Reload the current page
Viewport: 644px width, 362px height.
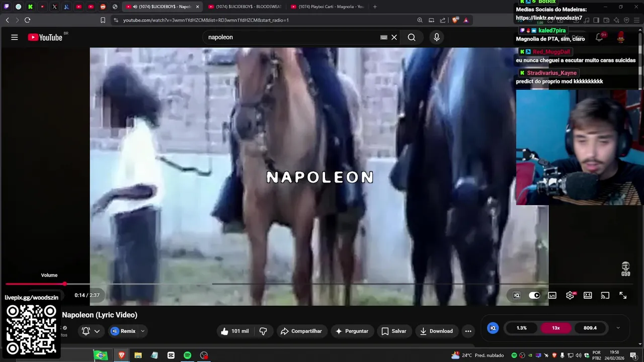(27, 20)
